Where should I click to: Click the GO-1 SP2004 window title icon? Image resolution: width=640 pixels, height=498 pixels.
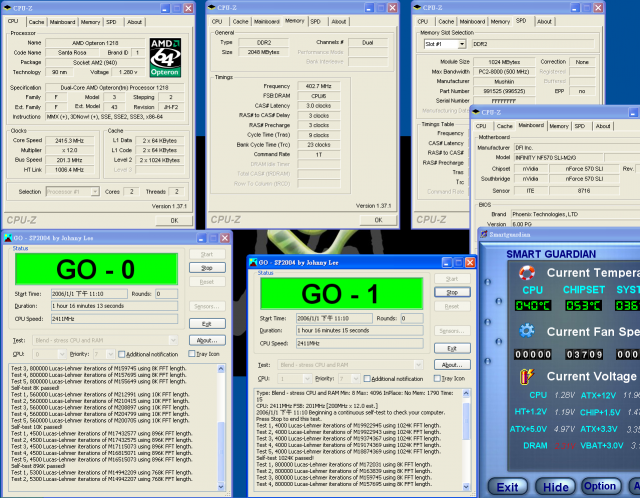click(x=253, y=262)
